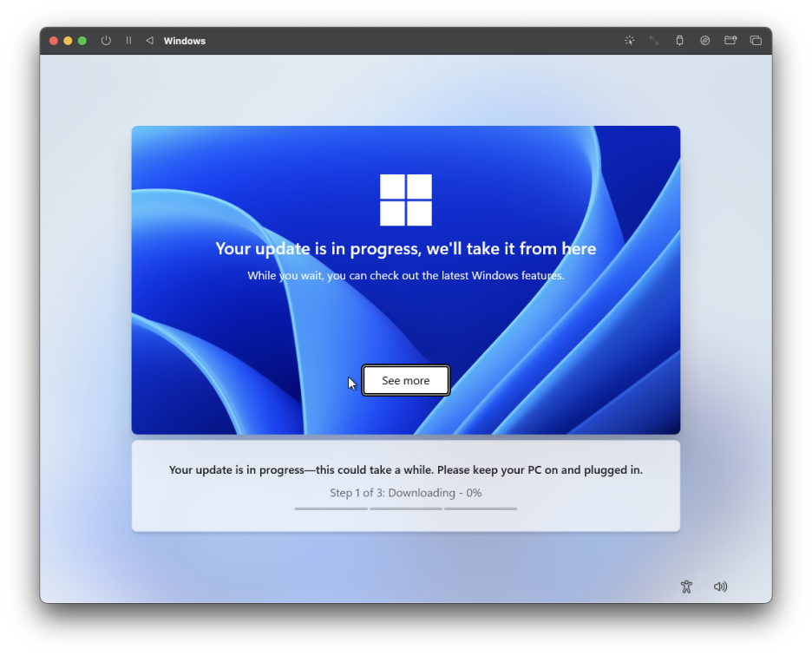
Task: Minimize the VM window with yellow button
Action: pyautogui.click(x=68, y=41)
